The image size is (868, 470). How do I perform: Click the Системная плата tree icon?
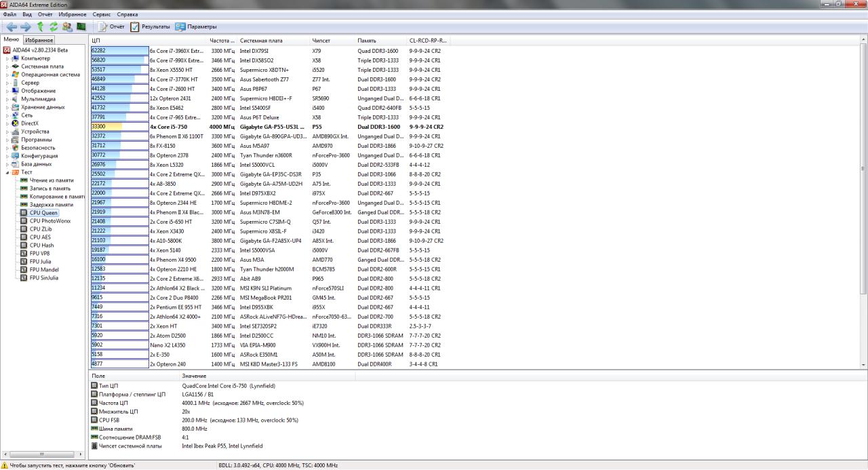point(16,66)
